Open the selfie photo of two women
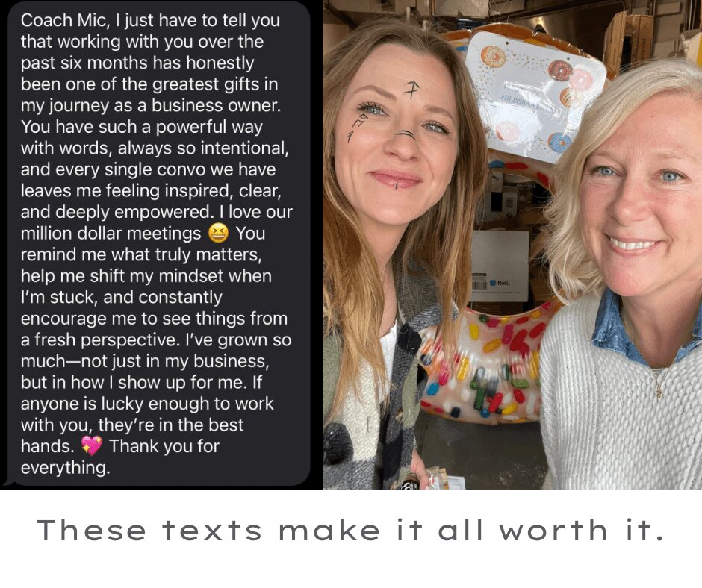 pyautogui.click(x=512, y=244)
